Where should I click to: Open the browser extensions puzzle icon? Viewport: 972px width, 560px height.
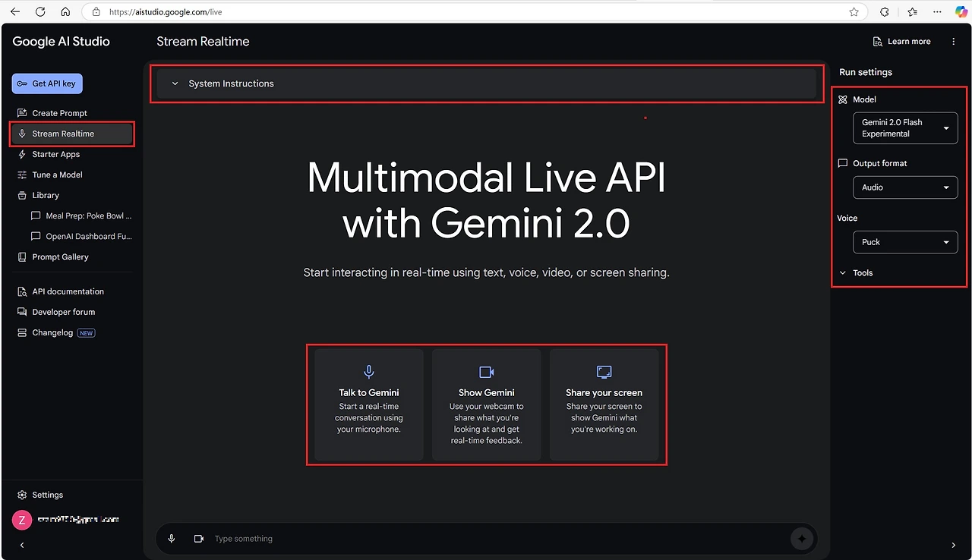tap(885, 12)
